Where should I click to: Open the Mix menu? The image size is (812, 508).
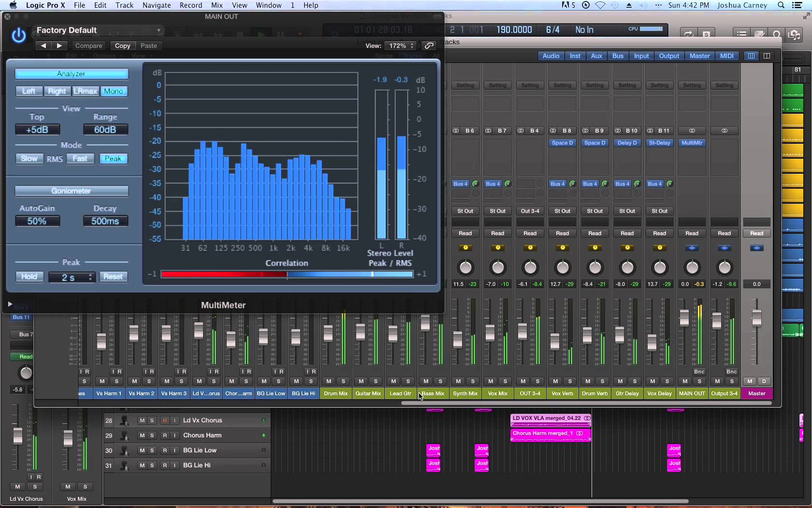(x=217, y=5)
